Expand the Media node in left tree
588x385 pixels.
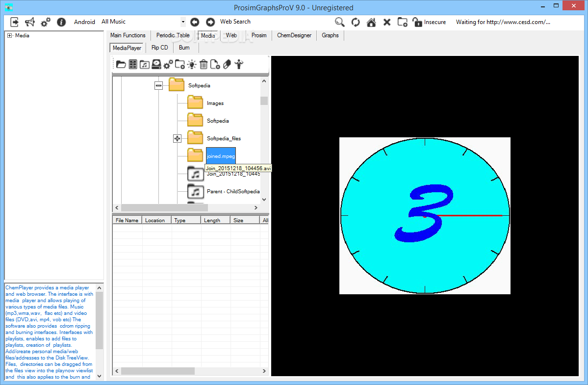tap(10, 36)
